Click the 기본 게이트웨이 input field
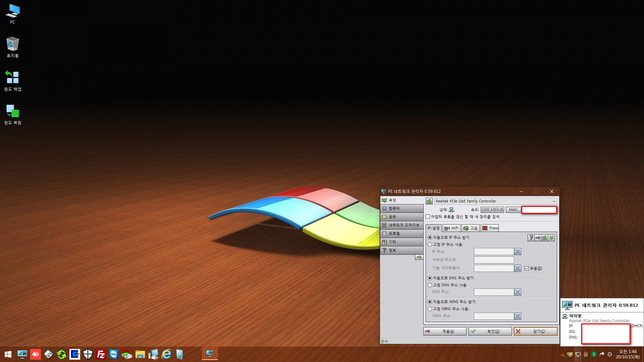 494,268
